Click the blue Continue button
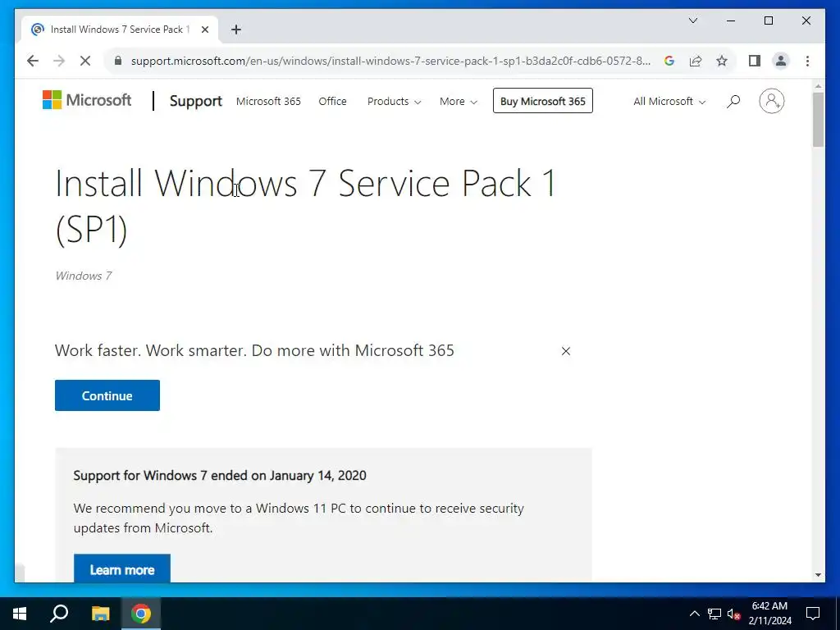840x630 pixels. (x=107, y=395)
